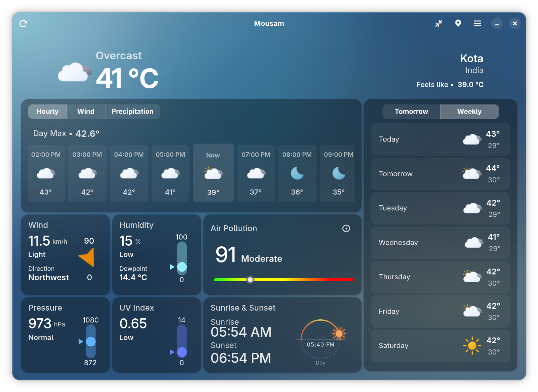Screen dimensions: 538x392
Task: Toggle forecast to Tomorrow view
Action: 411,111
